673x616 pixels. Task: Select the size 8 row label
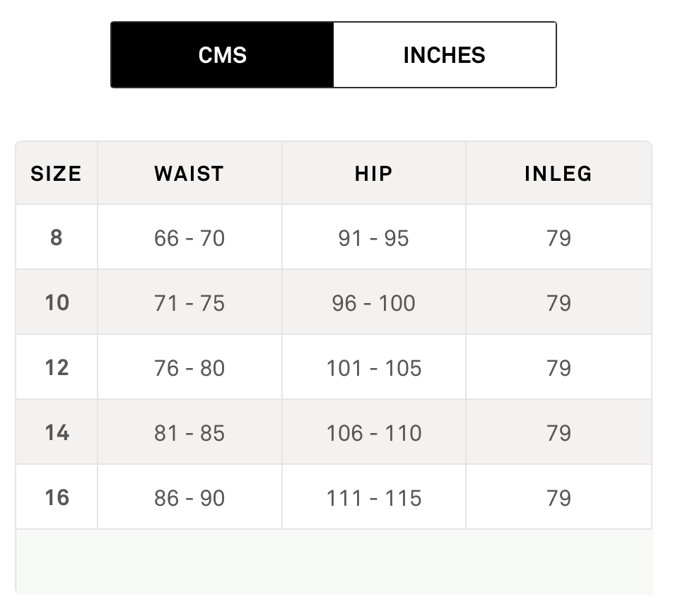(56, 237)
